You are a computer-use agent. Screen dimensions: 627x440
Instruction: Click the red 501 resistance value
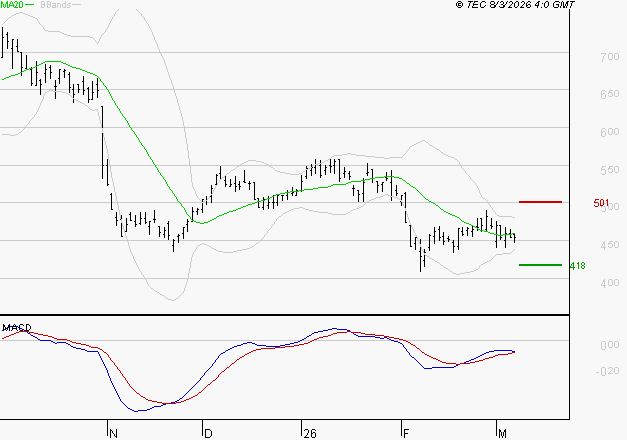pyautogui.click(x=601, y=203)
